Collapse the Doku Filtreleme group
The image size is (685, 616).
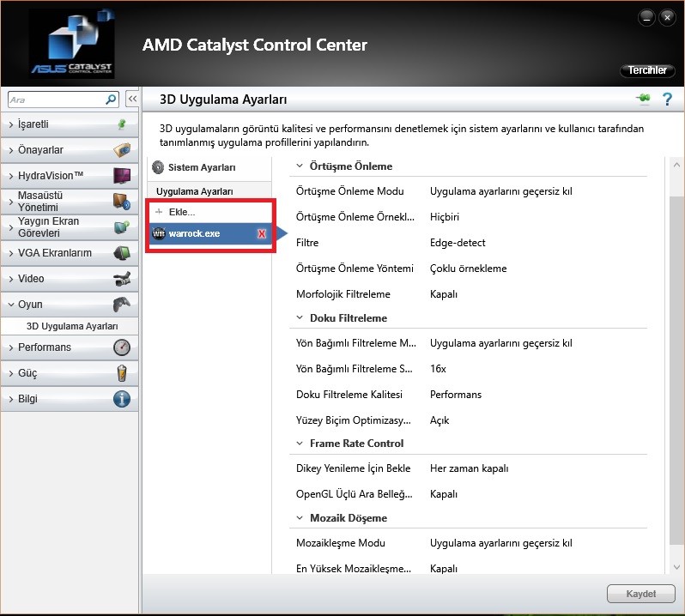(x=300, y=317)
